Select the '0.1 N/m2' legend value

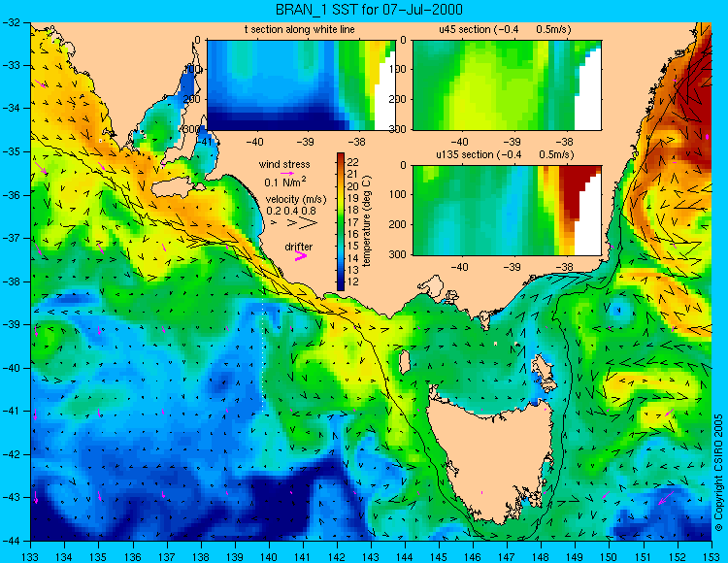click(284, 182)
